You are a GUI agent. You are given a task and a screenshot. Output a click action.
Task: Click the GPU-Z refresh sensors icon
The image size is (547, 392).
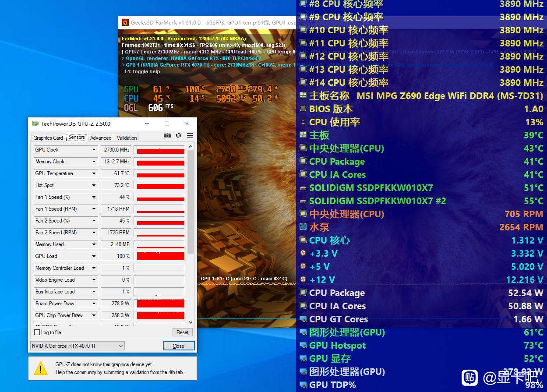(178, 136)
